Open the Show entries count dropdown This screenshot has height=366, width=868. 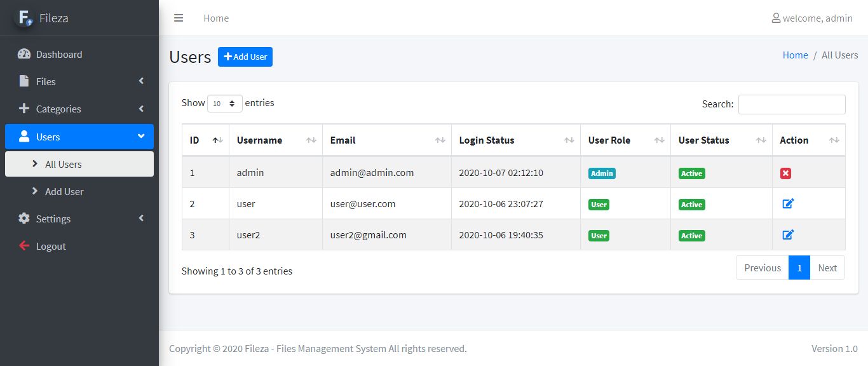225,104
